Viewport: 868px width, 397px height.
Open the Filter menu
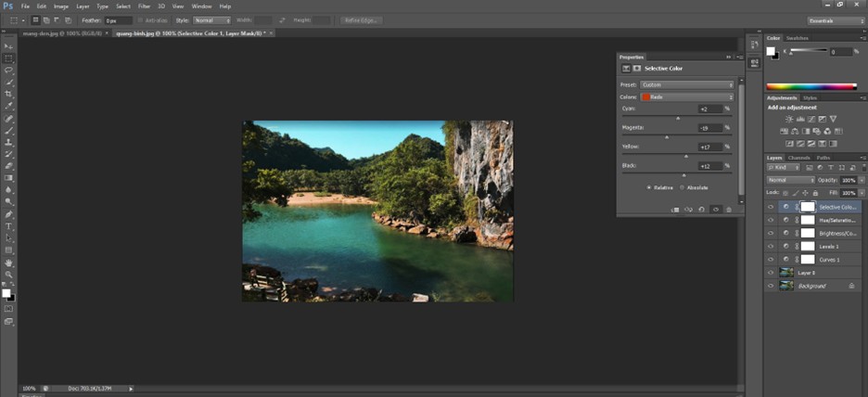coord(144,6)
